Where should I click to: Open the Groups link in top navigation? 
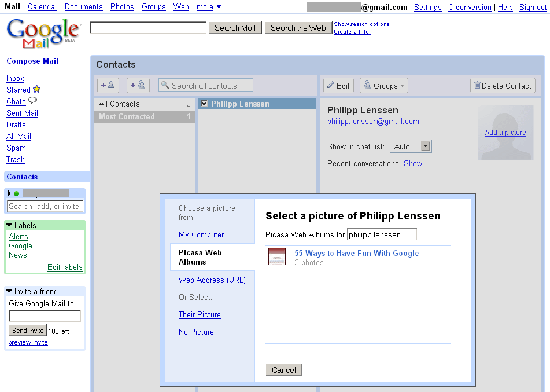point(153,6)
